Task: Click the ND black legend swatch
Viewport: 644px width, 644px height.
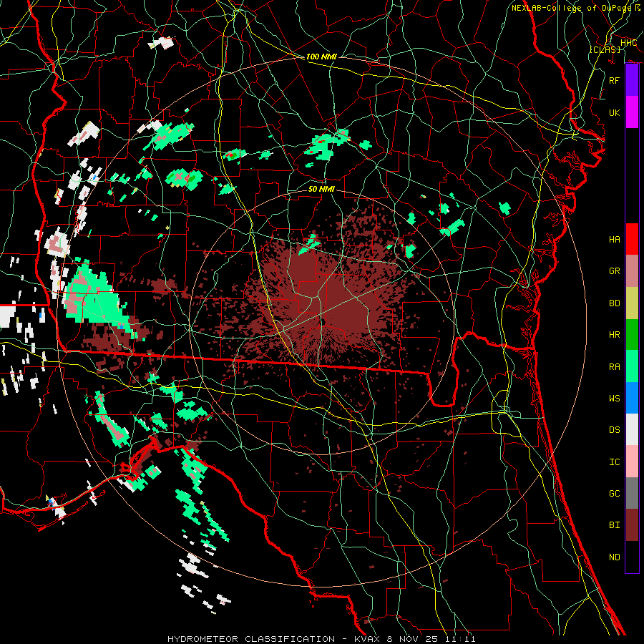Action: tap(632, 557)
